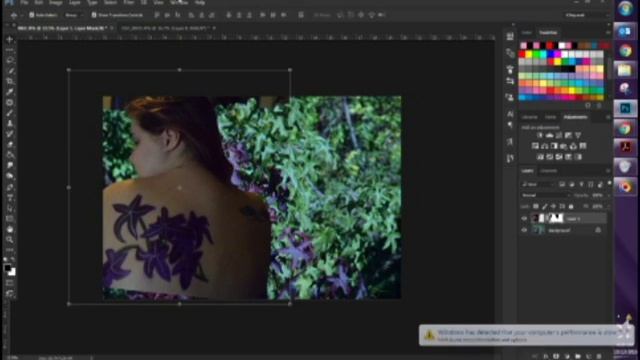Change screen mode at toolbar bottom

10,293
